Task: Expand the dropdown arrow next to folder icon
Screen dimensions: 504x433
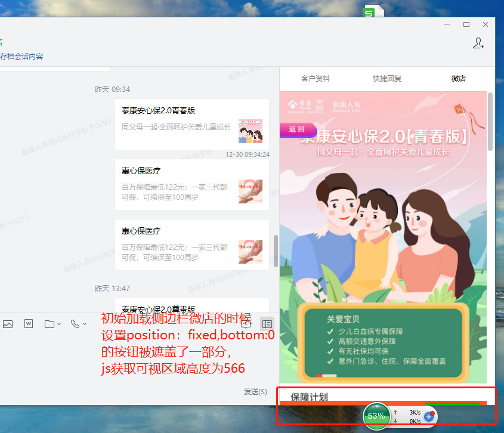Action: point(59,324)
